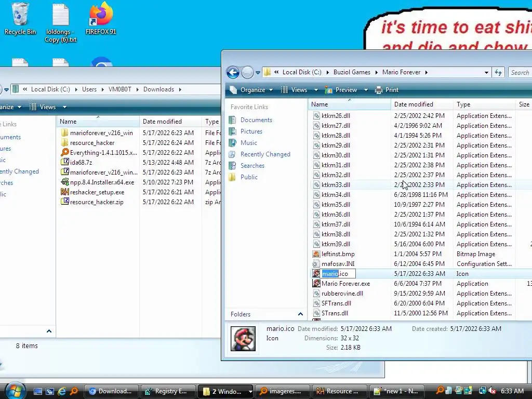532x399 pixels.
Task: Switch to Resource Hacker taskbar button
Action: [339, 391]
